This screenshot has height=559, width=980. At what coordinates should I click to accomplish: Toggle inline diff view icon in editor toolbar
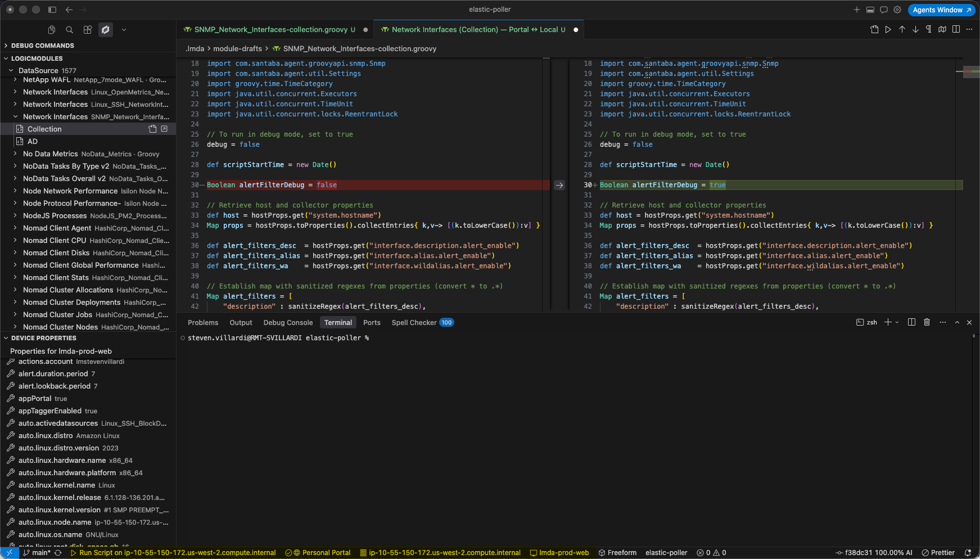[x=956, y=29]
